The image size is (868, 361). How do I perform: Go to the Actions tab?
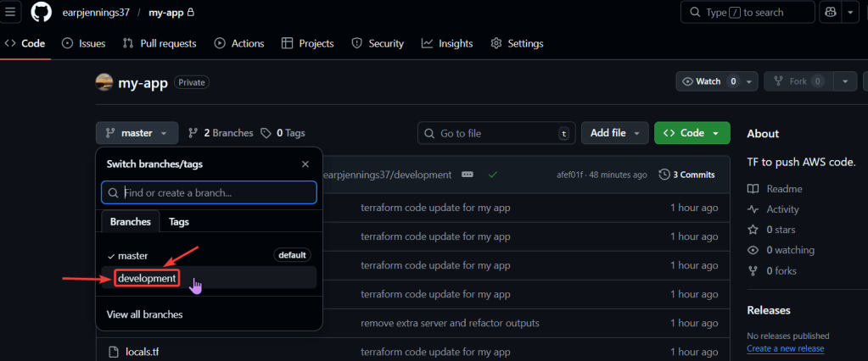point(239,43)
